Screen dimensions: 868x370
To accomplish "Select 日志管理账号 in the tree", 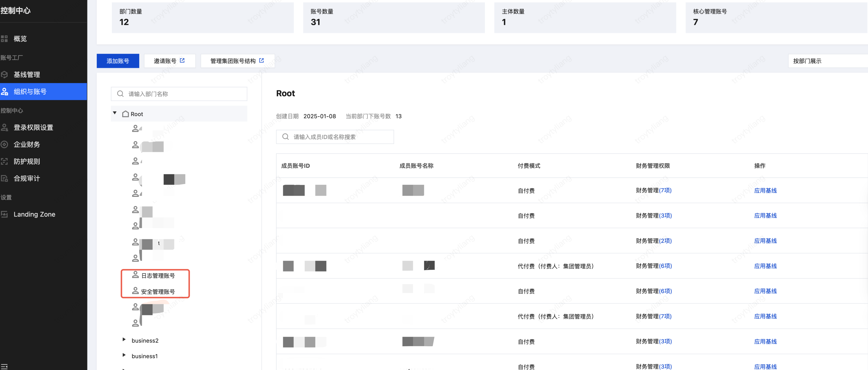I will coord(158,276).
